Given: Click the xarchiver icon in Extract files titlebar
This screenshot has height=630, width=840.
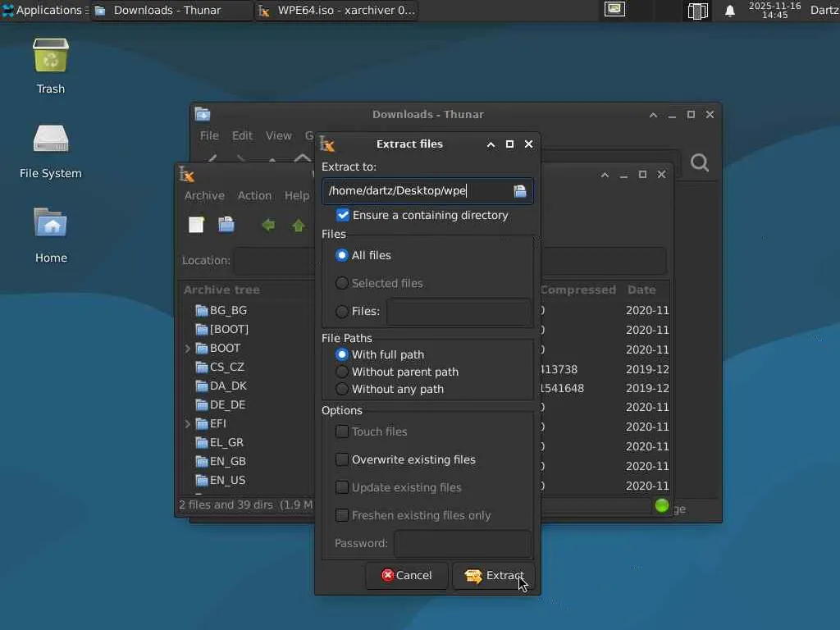Looking at the screenshot, I should point(326,144).
